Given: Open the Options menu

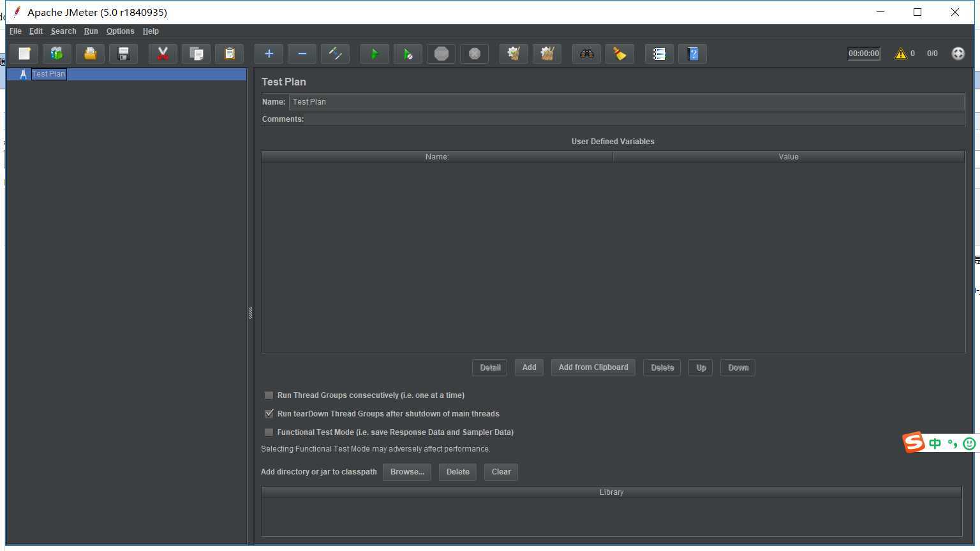Looking at the screenshot, I should [x=120, y=31].
